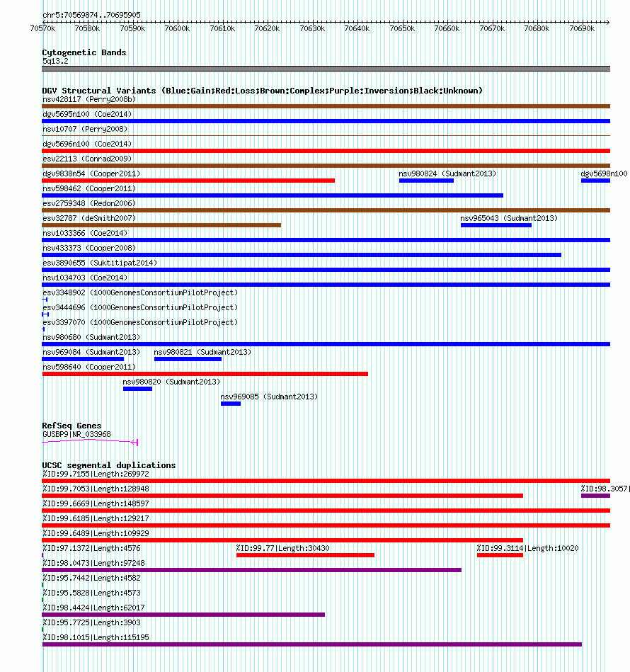The image size is (630, 672).
Task: Click the %ID:95.7725|Length:3903 label
Action: pyautogui.click(x=91, y=622)
